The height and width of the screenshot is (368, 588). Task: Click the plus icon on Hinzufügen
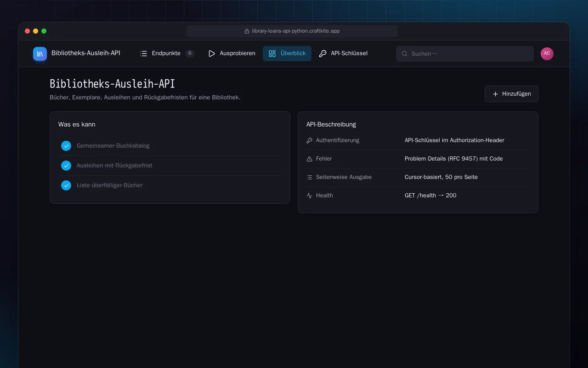pyautogui.click(x=495, y=94)
